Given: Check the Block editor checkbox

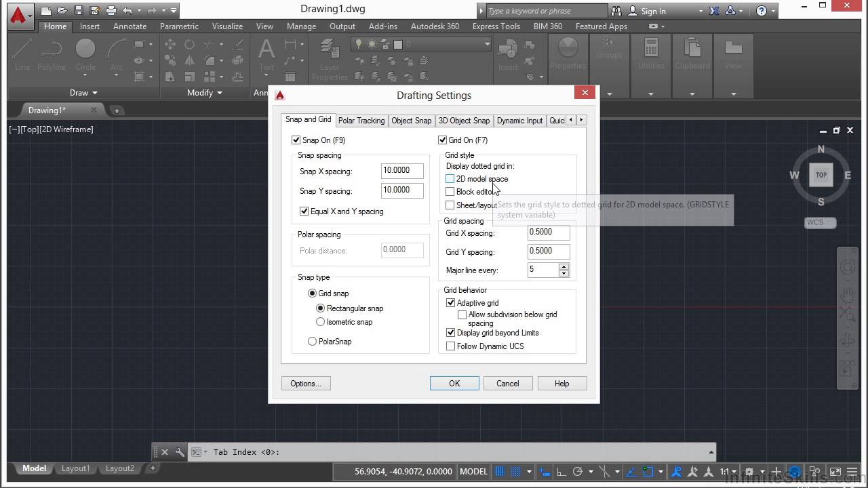Looking at the screenshot, I should [450, 192].
